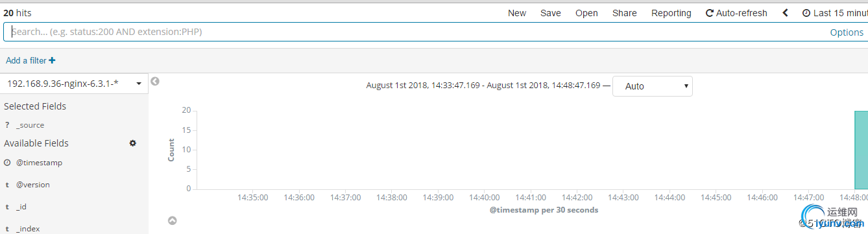This screenshot has height=234, width=868.
Task: Open the Share menu item
Action: [625, 13]
